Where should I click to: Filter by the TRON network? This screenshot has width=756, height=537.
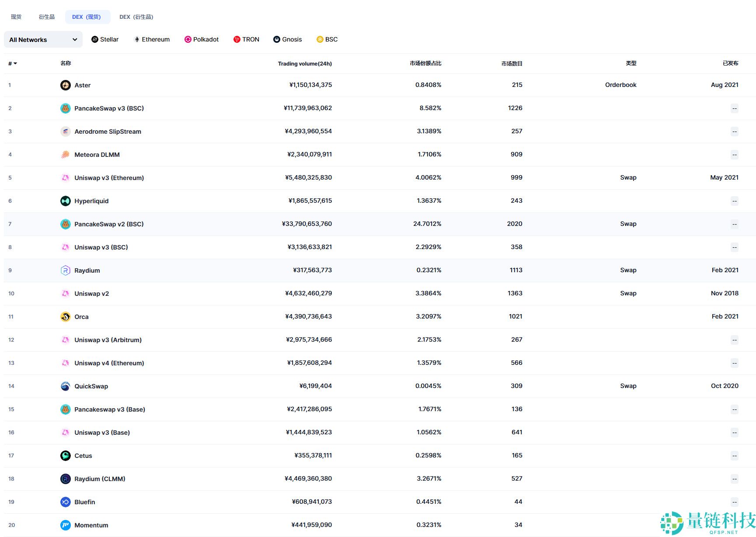pos(246,39)
